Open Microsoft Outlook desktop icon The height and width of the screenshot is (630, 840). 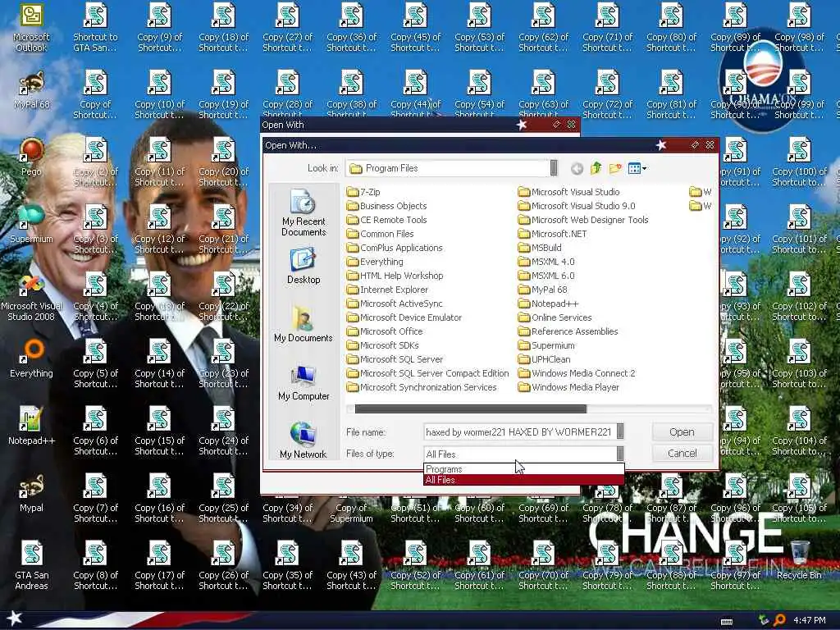tap(31, 27)
